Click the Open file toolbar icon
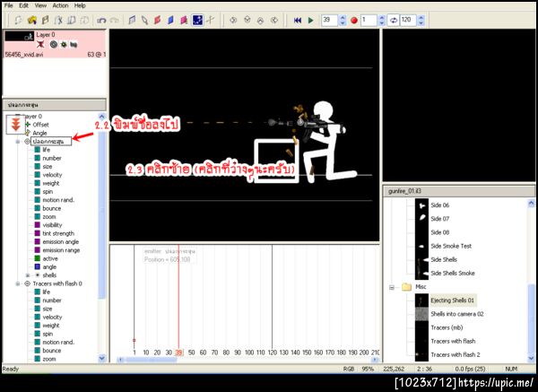The width and height of the screenshot is (538, 392). click(x=32, y=21)
